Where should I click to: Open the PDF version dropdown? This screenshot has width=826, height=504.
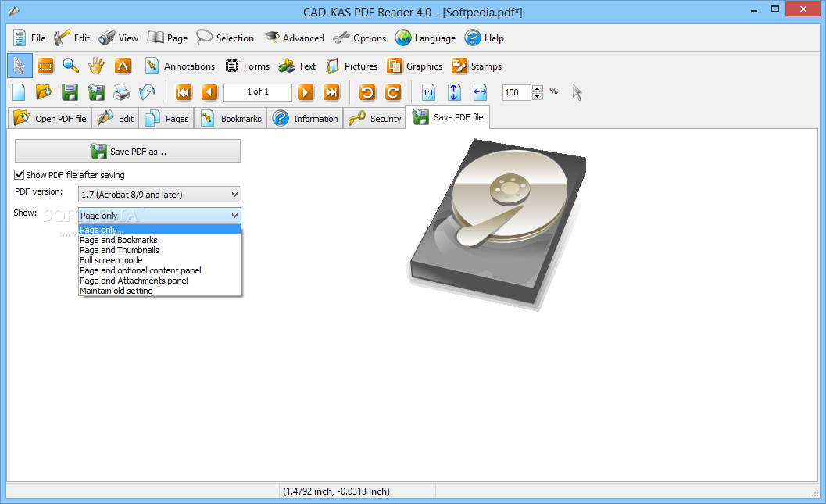pyautogui.click(x=159, y=195)
